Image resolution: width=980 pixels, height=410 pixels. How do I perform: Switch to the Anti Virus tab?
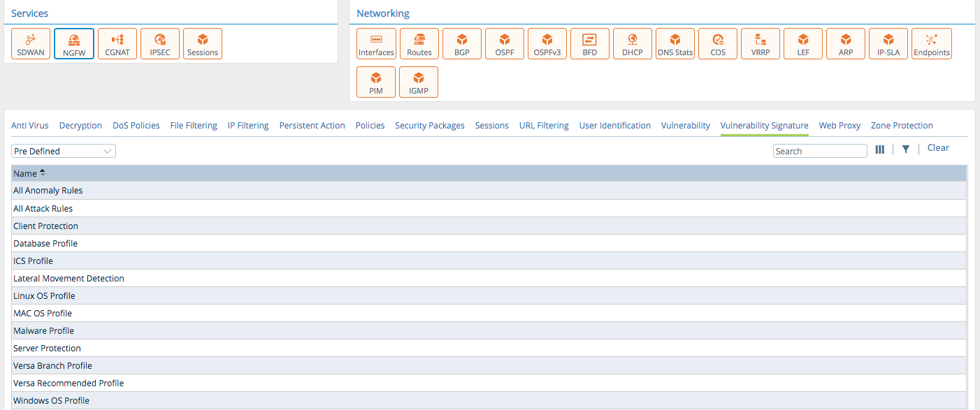[30, 126]
